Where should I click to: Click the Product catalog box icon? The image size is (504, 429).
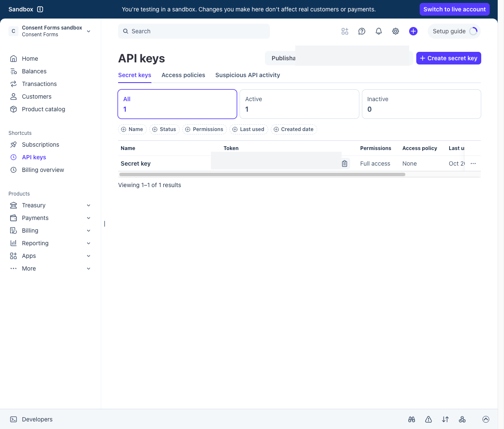point(13,109)
